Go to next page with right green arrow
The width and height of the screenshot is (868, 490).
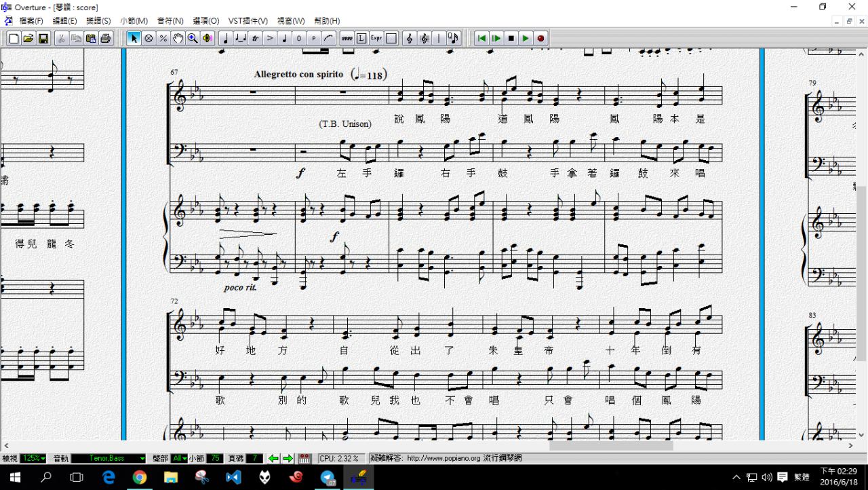pos(288,459)
